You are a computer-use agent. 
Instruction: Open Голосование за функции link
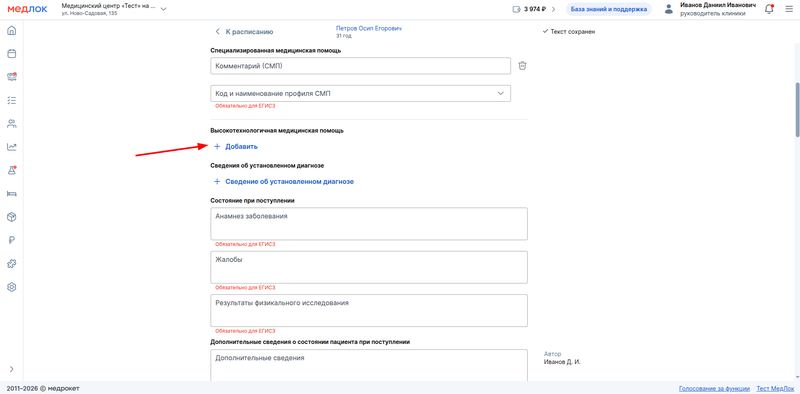point(714,388)
